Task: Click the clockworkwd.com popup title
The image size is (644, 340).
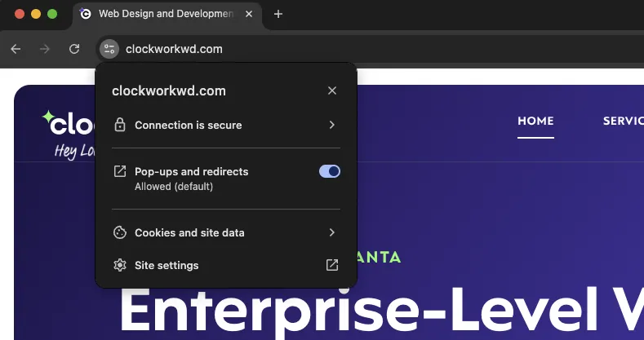Action: (169, 91)
